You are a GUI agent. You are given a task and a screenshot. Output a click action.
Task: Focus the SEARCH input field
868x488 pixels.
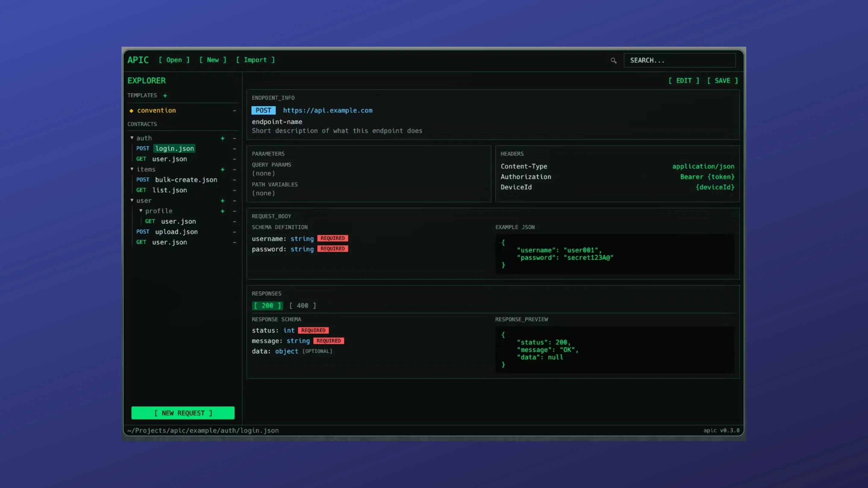point(679,60)
